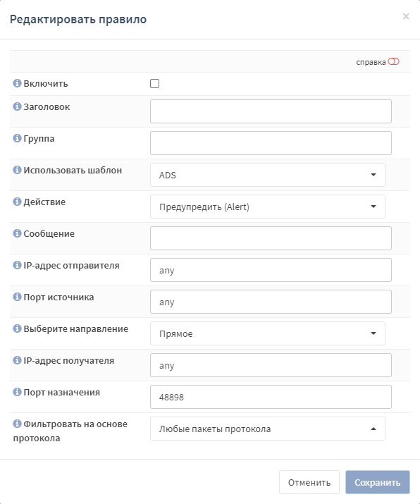
Task: Click the Отменить button
Action: click(x=309, y=482)
